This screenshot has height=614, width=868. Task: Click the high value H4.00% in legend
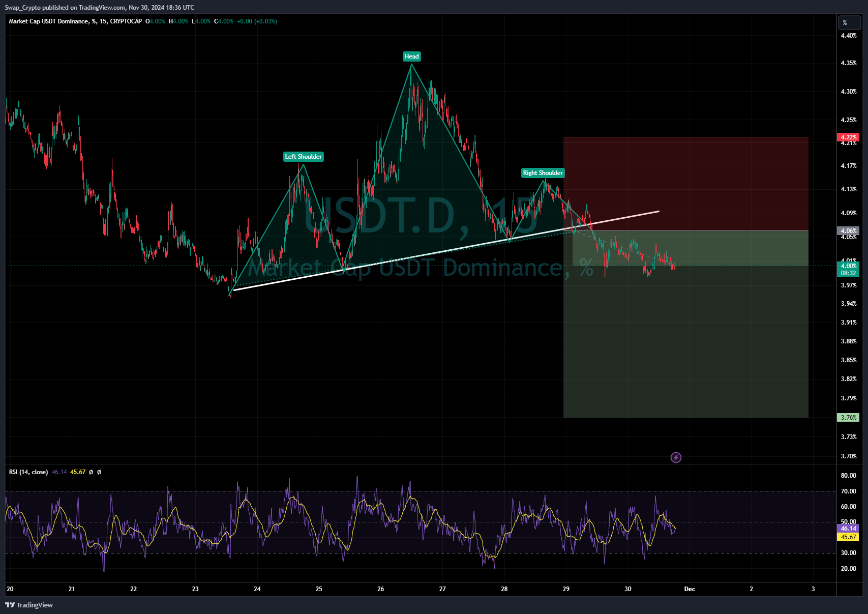pyautogui.click(x=178, y=21)
